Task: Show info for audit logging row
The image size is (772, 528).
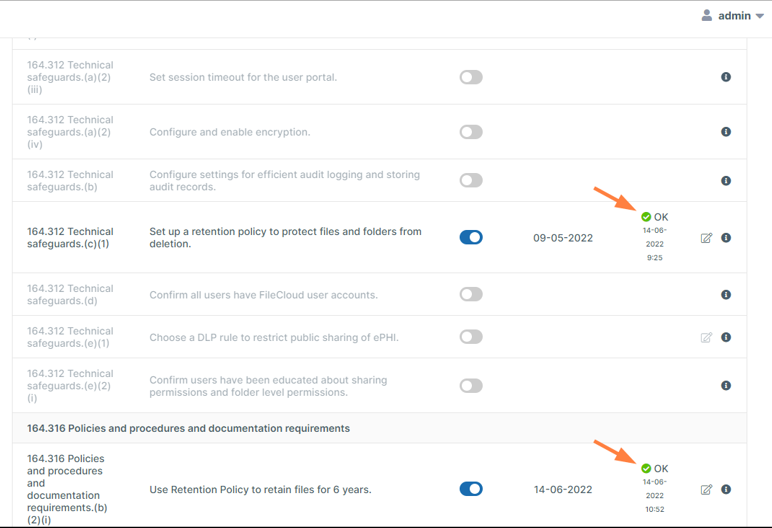Action: pos(726,181)
